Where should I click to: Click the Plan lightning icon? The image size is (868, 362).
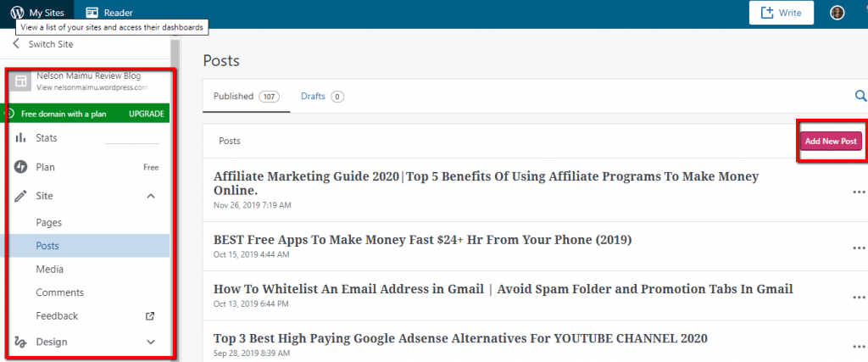coord(20,167)
